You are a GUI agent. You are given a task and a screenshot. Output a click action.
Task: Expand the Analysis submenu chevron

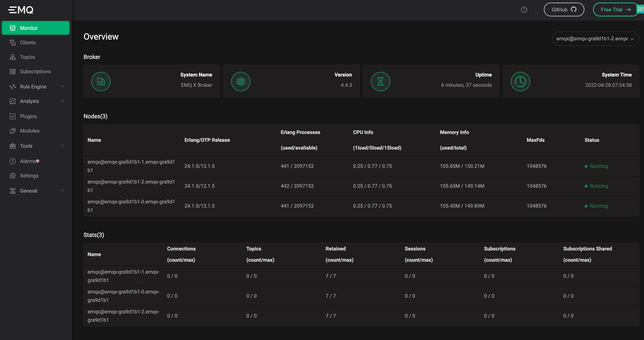tap(63, 101)
